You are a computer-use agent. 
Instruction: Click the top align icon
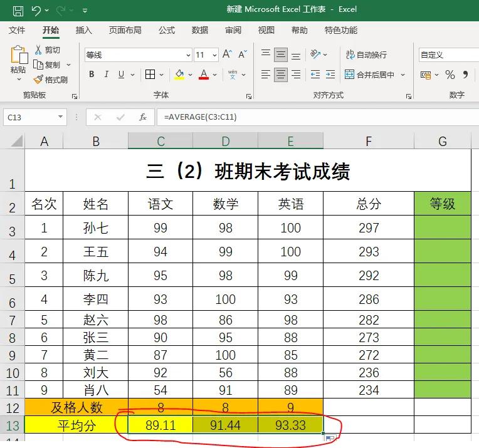(266, 55)
